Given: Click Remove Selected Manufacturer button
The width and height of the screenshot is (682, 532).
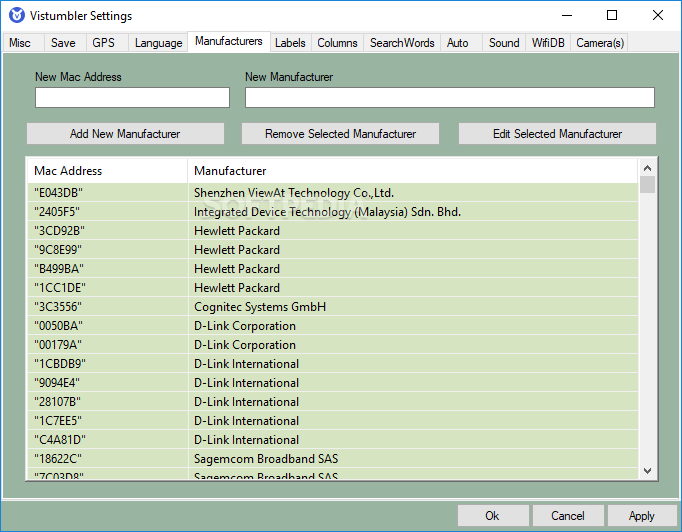Looking at the screenshot, I should click(x=341, y=134).
